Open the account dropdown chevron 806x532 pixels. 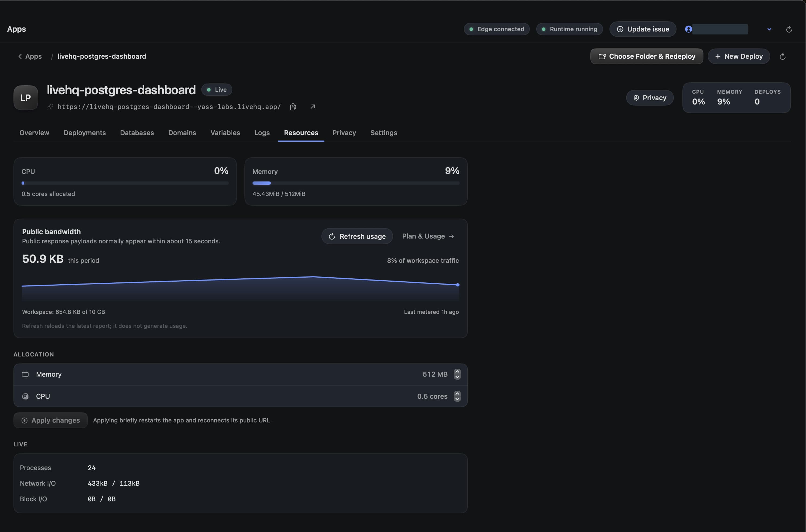(769, 29)
